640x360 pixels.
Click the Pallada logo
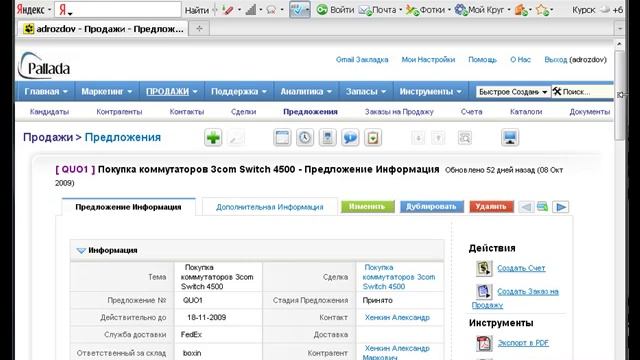pyautogui.click(x=44, y=66)
